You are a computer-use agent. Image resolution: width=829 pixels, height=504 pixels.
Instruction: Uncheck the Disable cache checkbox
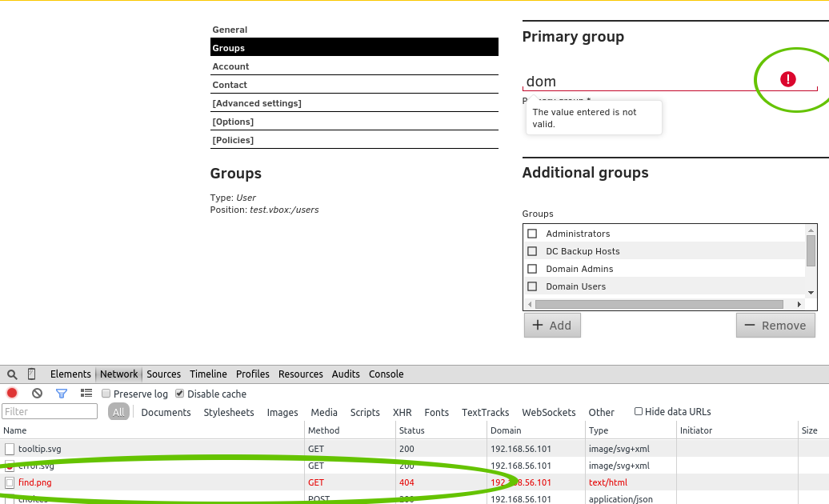point(180,394)
